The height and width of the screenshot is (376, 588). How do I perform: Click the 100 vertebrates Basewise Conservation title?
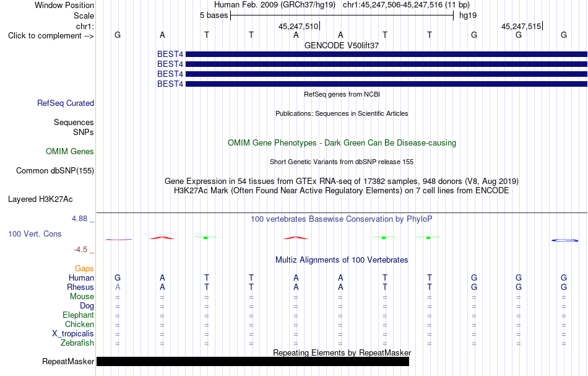coord(342,219)
